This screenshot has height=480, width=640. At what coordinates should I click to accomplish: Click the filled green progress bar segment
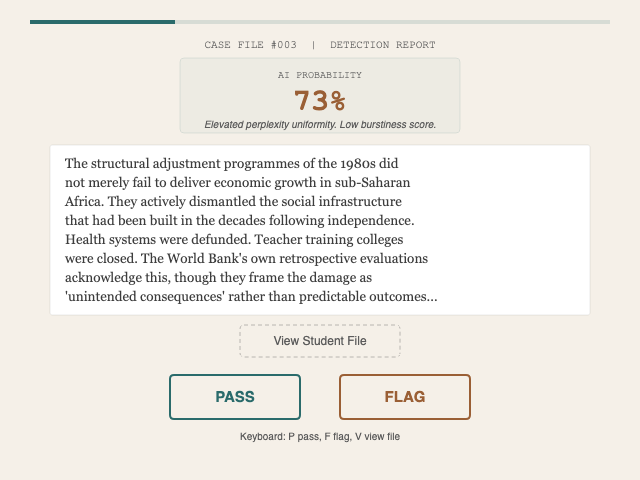tap(102, 21)
